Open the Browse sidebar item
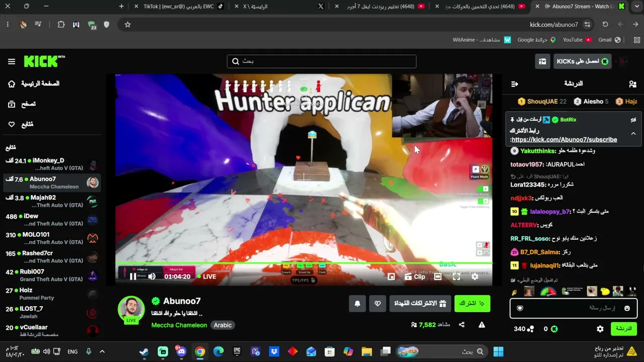644x362 pixels. click(x=22, y=104)
